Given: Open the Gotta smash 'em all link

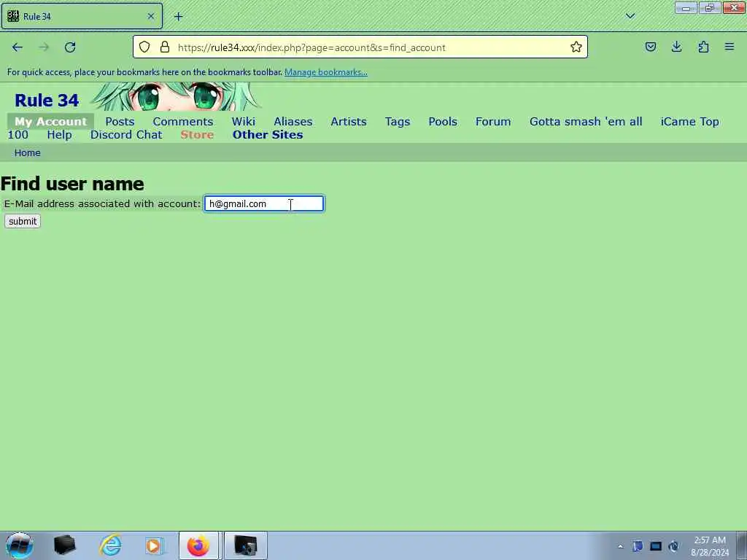Looking at the screenshot, I should (x=586, y=122).
